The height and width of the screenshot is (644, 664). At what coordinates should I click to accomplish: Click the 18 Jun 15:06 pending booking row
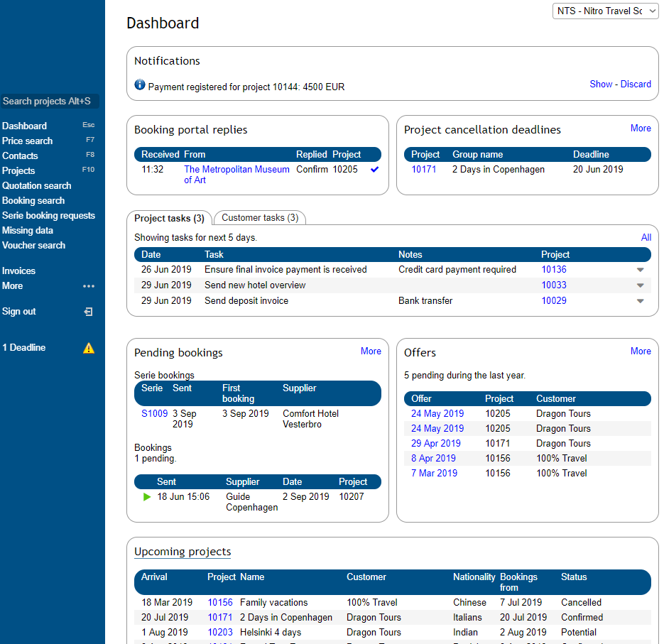click(x=258, y=502)
